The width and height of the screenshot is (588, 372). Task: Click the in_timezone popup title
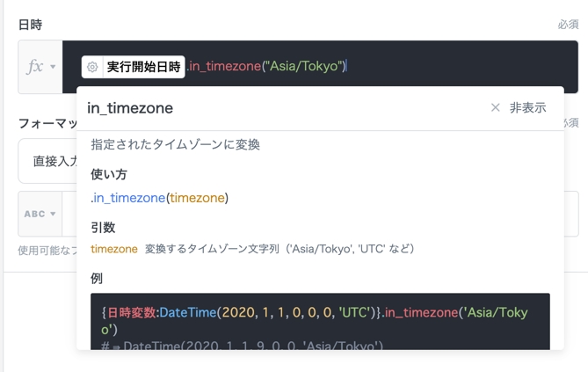pyautogui.click(x=130, y=108)
